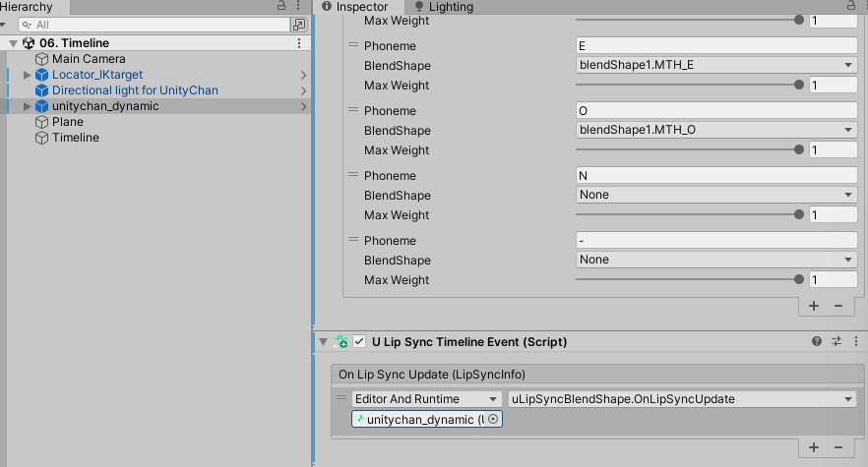Collapse the U Lip Sync Timeline Event component
Image resolution: width=868 pixels, height=467 pixels.
click(323, 342)
